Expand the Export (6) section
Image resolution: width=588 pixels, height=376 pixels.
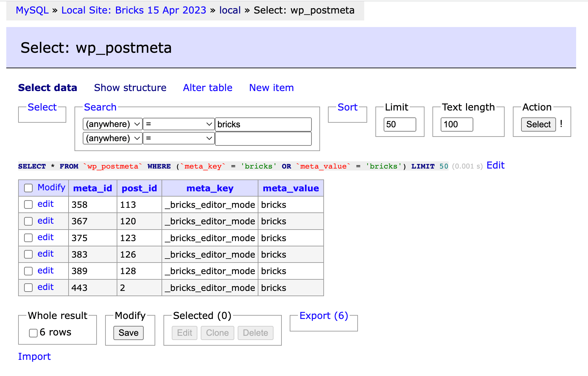324,316
